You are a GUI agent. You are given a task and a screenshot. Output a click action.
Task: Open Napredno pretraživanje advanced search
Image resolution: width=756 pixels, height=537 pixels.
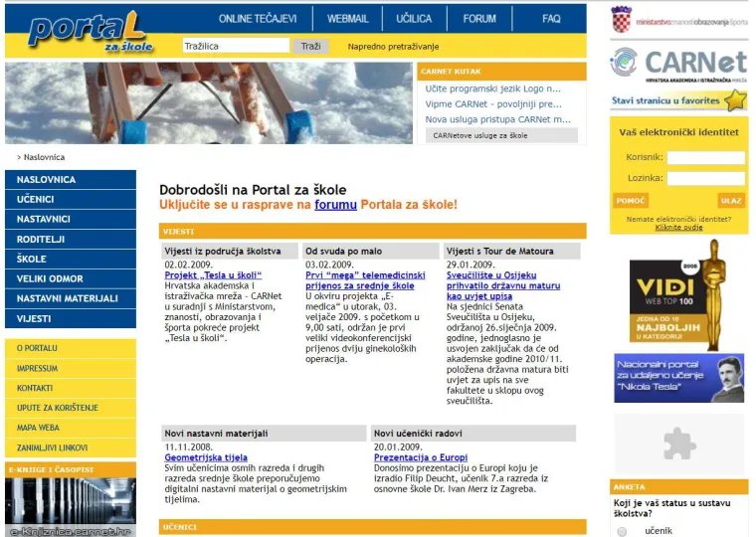click(x=393, y=47)
